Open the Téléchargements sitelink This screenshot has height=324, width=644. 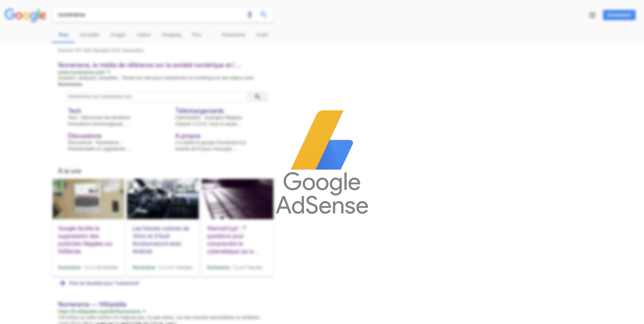(200, 111)
